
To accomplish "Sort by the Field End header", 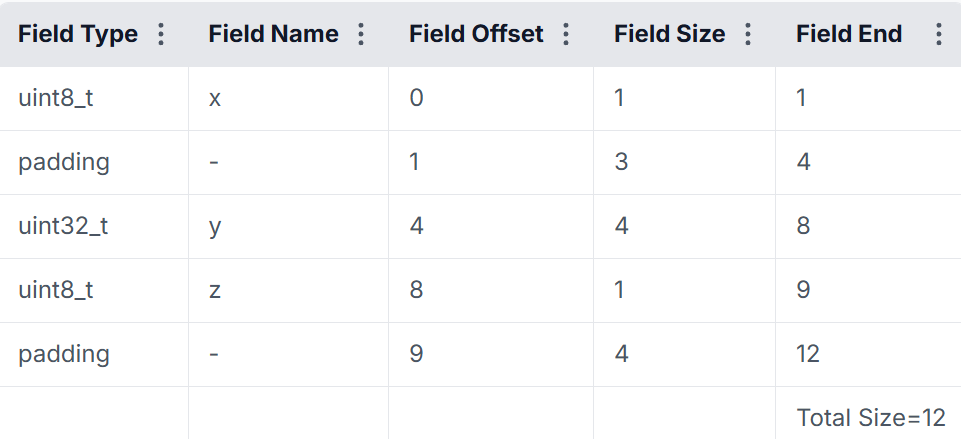I will coord(849,34).
